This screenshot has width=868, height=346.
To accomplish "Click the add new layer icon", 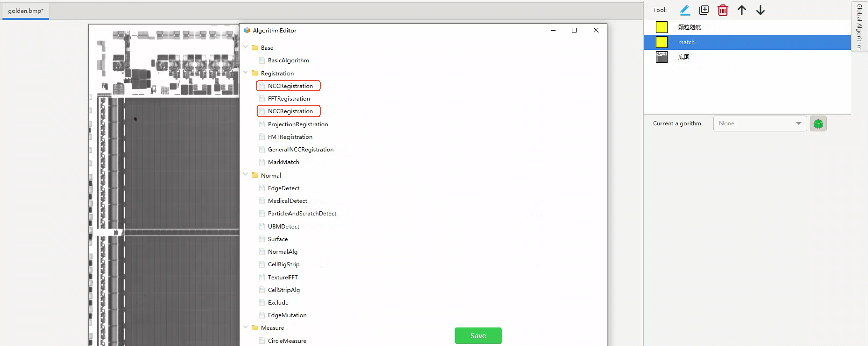I will click(704, 10).
